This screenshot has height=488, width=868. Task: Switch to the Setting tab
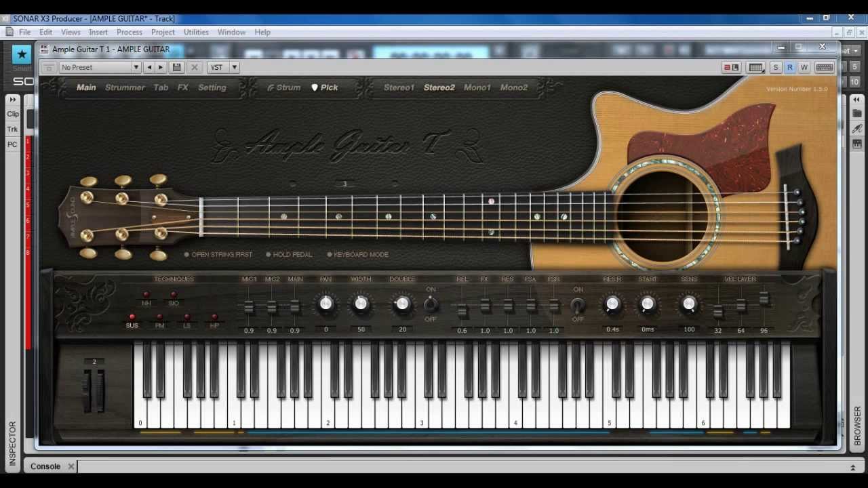point(212,87)
